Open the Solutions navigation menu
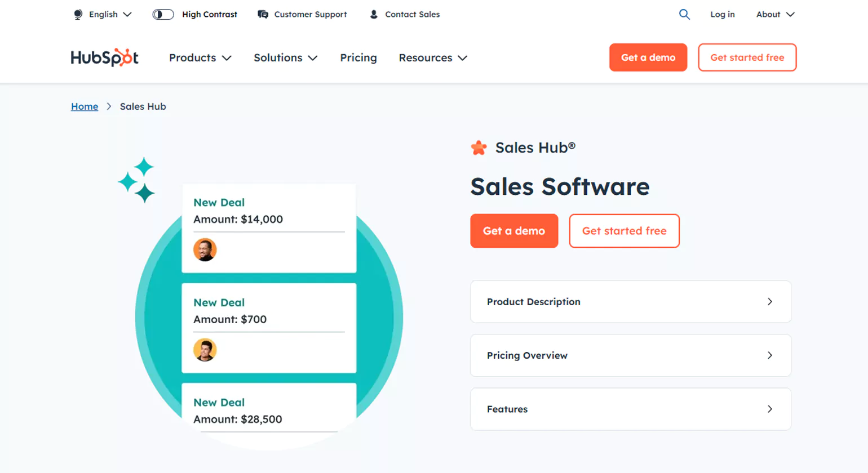868x473 pixels. pyautogui.click(x=285, y=57)
